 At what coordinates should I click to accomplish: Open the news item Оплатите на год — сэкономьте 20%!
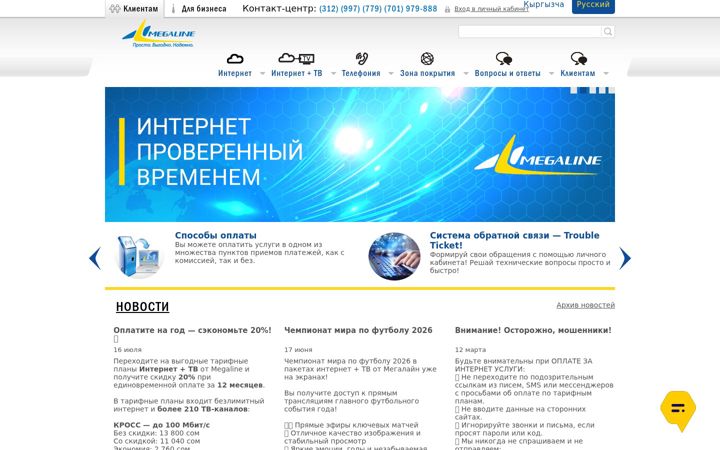[x=192, y=330]
